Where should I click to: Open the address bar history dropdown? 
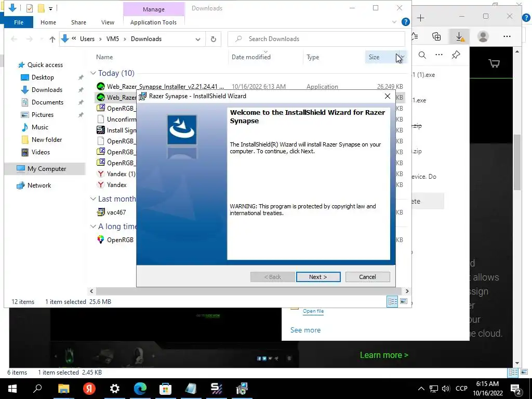click(198, 39)
